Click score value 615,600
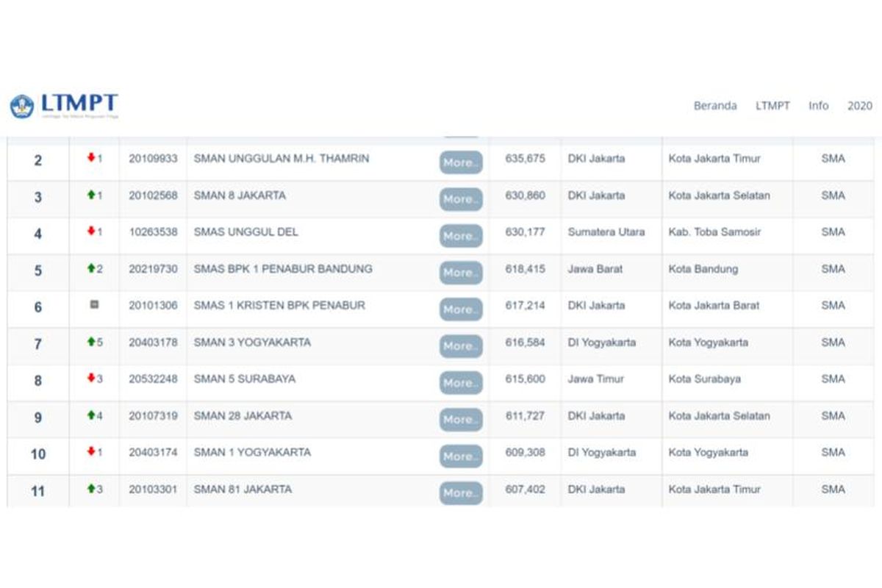The width and height of the screenshot is (882, 588). [x=525, y=379]
